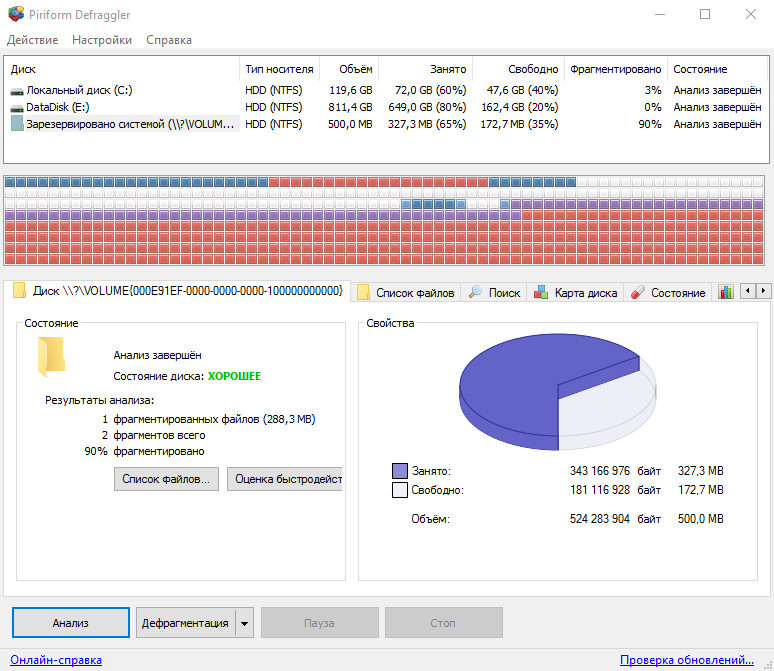This screenshot has width=774, height=671.
Task: Click the 72,0 GB (60%) used value
Action: point(430,90)
